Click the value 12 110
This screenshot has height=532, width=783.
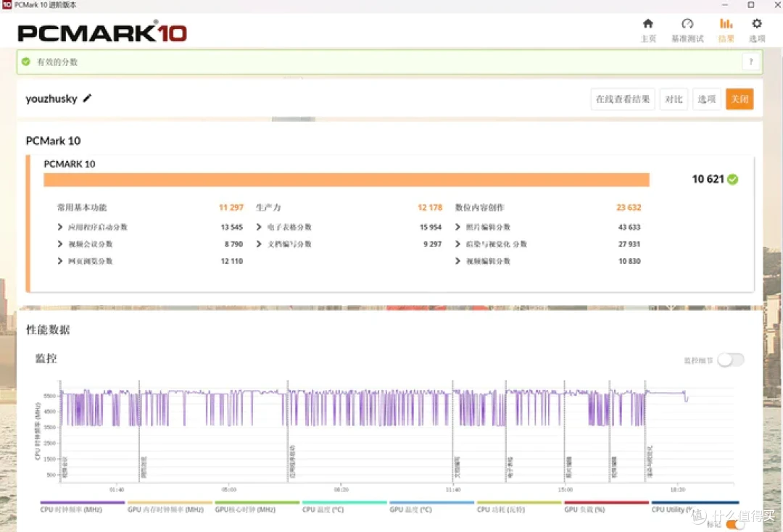pos(232,261)
